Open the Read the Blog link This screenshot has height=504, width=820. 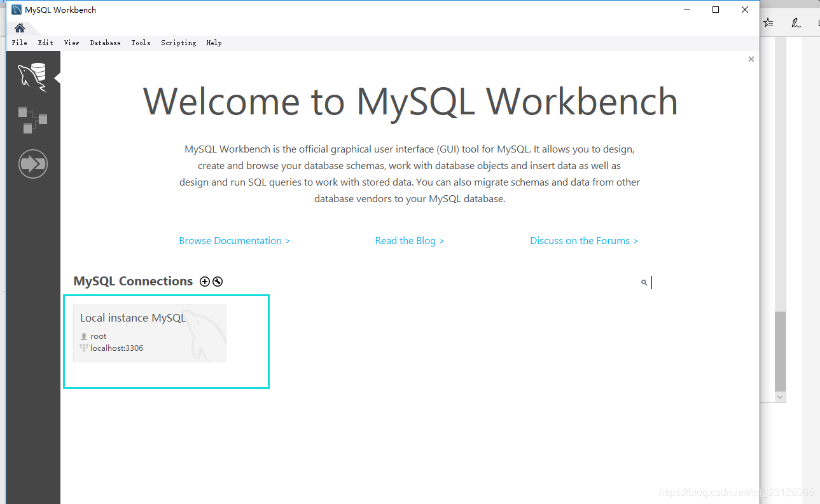(409, 240)
